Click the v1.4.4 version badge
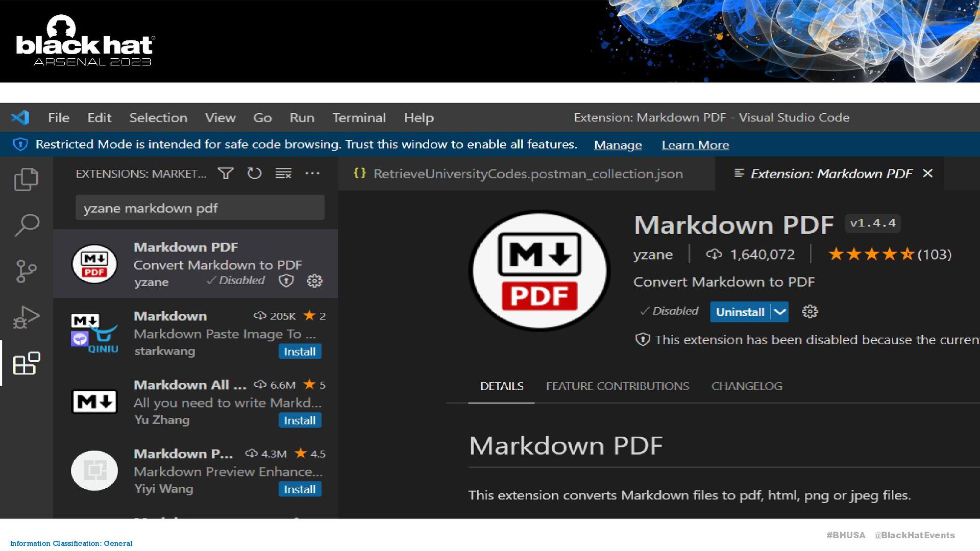The image size is (980, 551). tap(873, 223)
